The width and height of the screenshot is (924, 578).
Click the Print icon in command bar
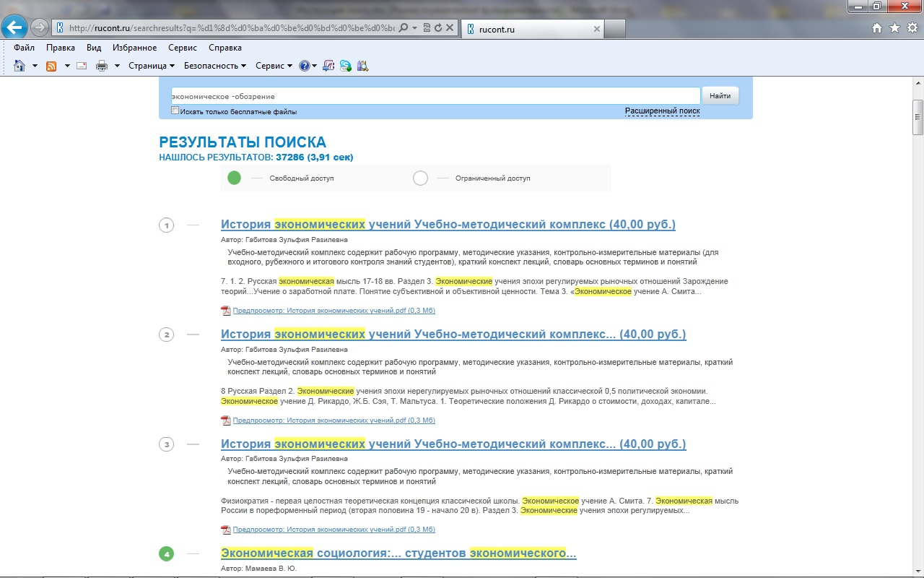point(102,66)
